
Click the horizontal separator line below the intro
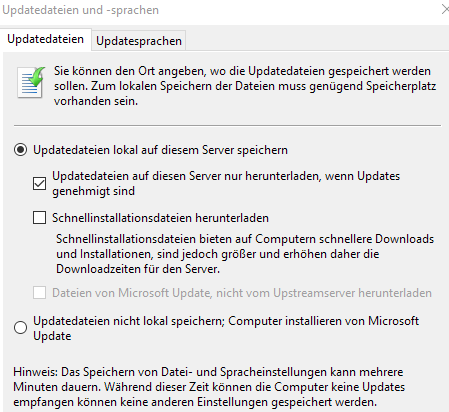(227, 126)
